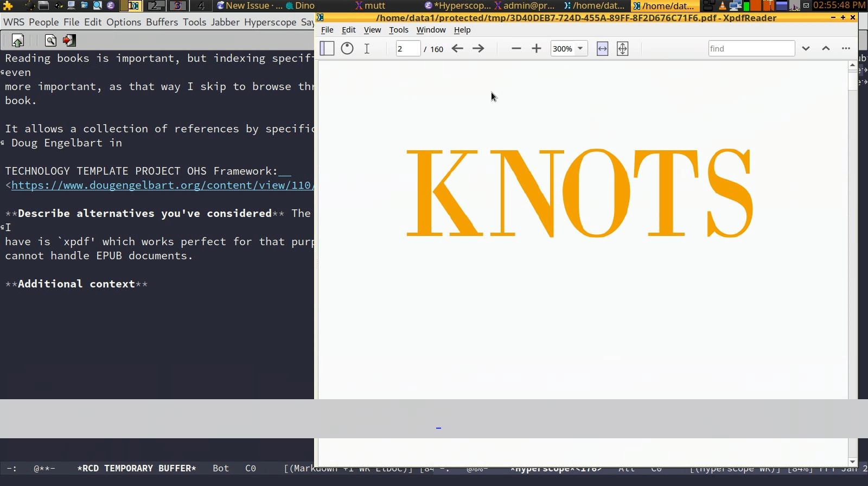The width and height of the screenshot is (868, 486).
Task: Go to previous page with left arrow
Action: click(457, 48)
